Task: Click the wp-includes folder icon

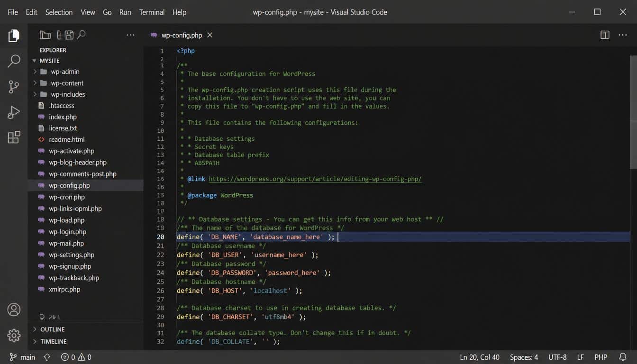Action: click(44, 94)
